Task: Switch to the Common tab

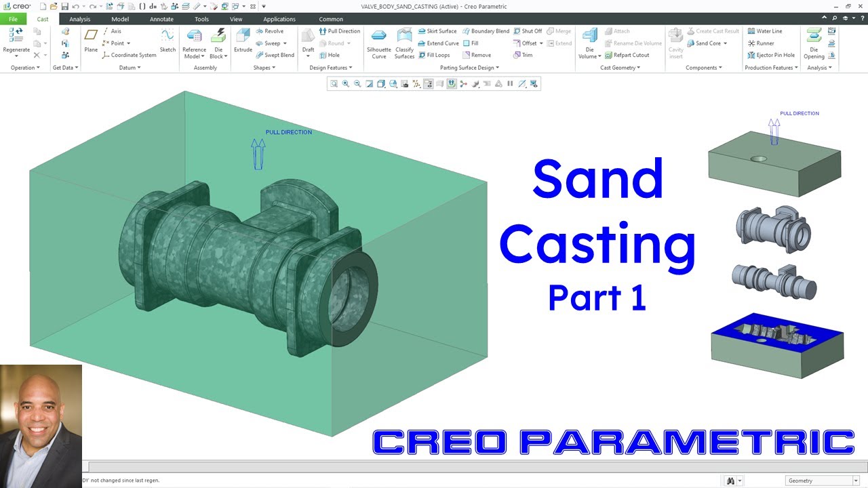Action: click(331, 19)
